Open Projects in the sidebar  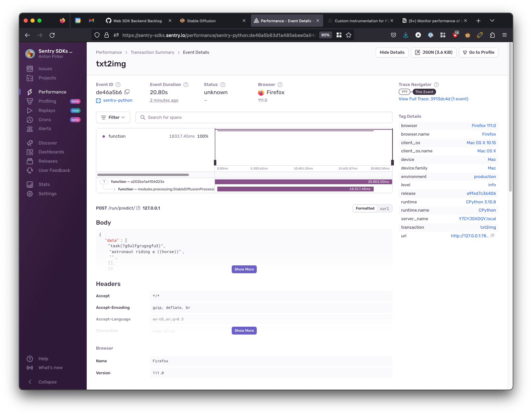coord(47,78)
